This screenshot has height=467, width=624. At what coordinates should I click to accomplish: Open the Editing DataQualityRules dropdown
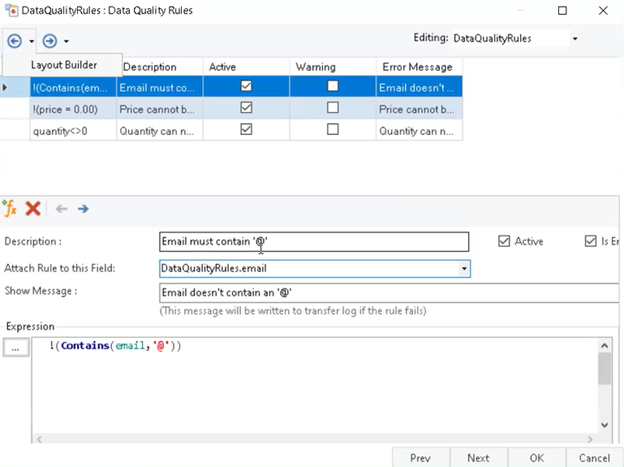(575, 39)
